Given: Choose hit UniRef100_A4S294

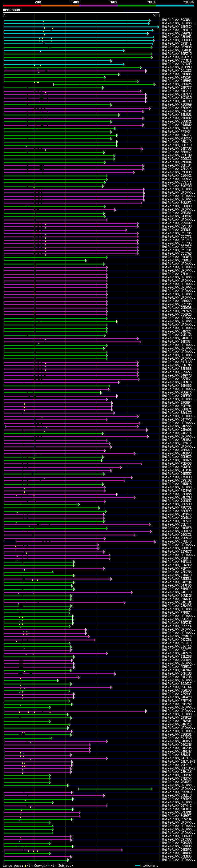Looking at the screenshot, I should click(177, 78).
